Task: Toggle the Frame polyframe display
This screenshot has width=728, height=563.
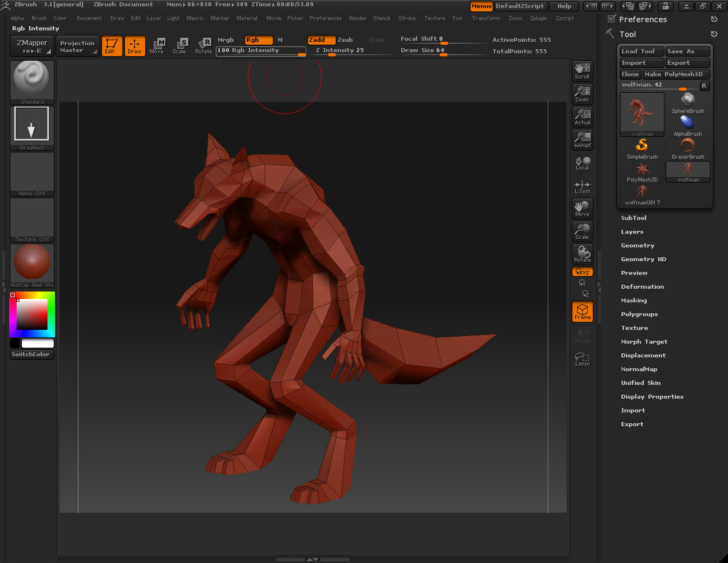Action: click(x=582, y=312)
